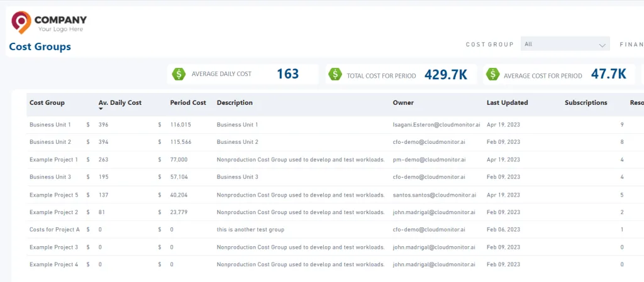Click cfo-demo owner in Business Unit 2 row
Screen dimensions: 644x282
coord(429,142)
